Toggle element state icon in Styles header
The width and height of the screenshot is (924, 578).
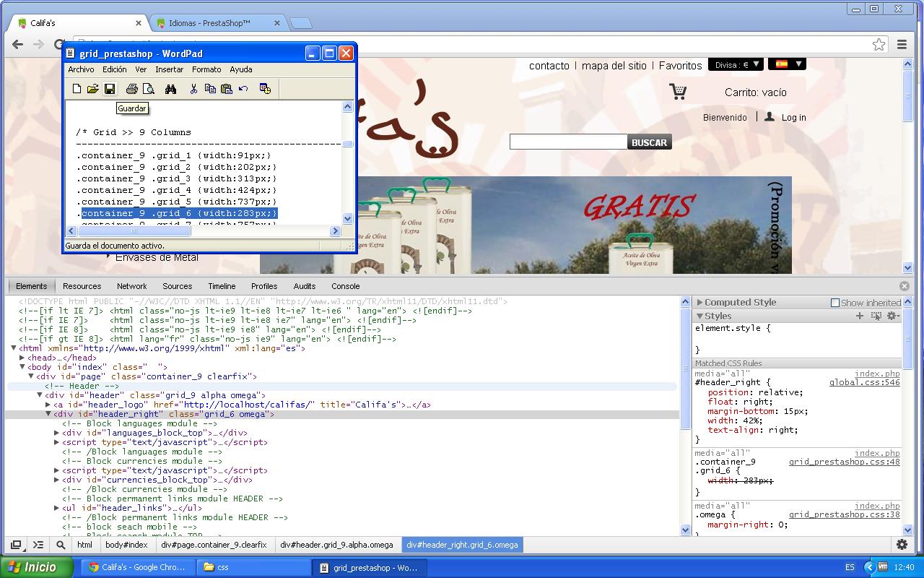pyautogui.click(x=876, y=316)
